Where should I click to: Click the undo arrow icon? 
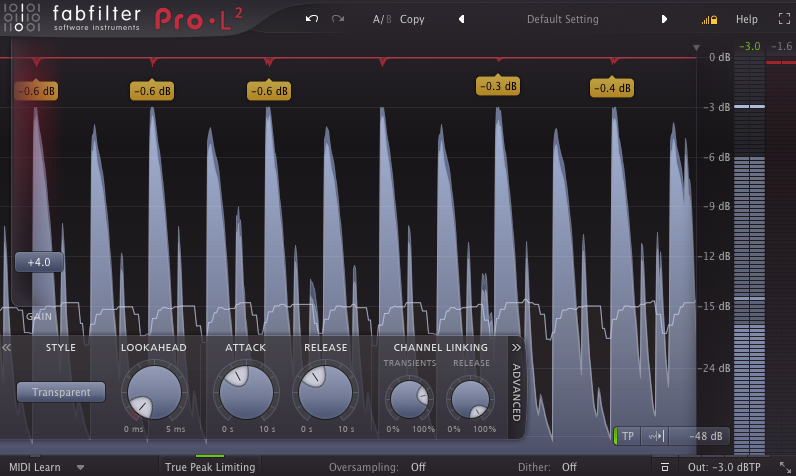[x=313, y=19]
